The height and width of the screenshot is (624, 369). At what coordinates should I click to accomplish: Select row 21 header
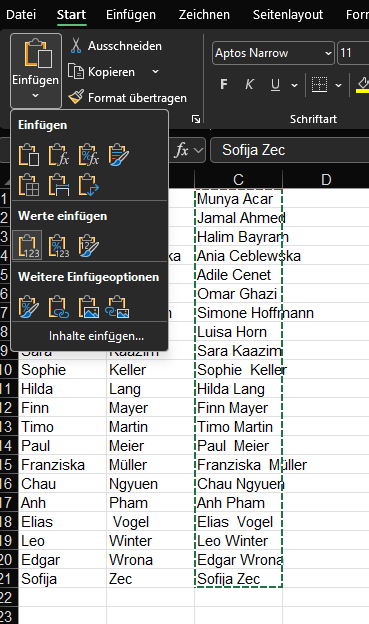9,578
